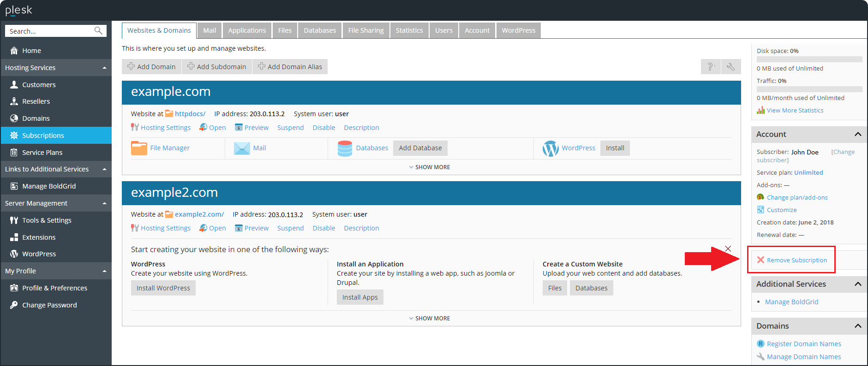Collapse the Additional Services panel

(x=857, y=284)
